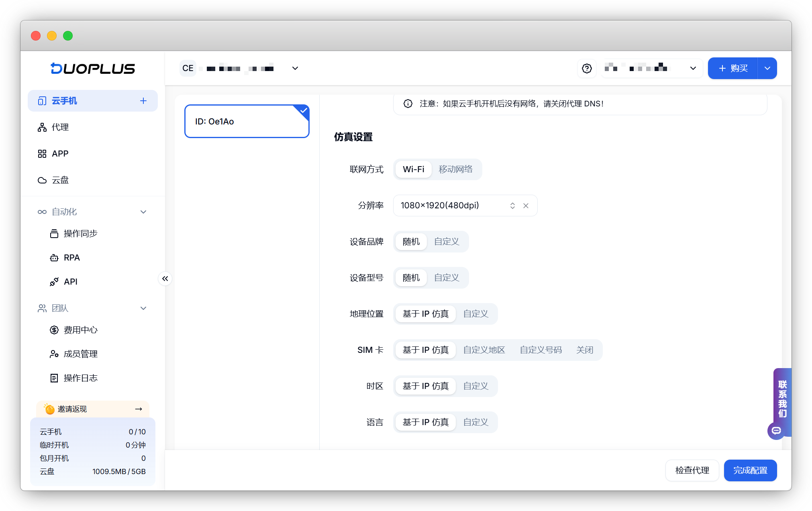Open 费用中心 billing item

tap(80, 330)
